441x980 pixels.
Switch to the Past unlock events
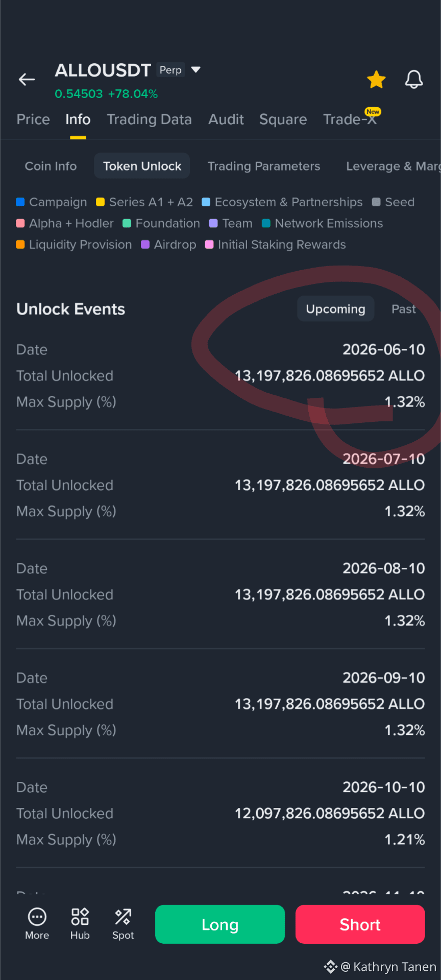tap(403, 309)
